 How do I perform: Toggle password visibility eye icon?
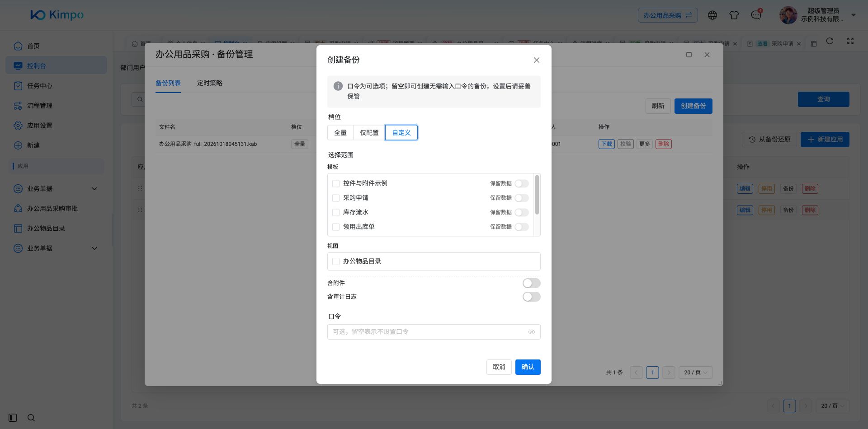(x=532, y=332)
